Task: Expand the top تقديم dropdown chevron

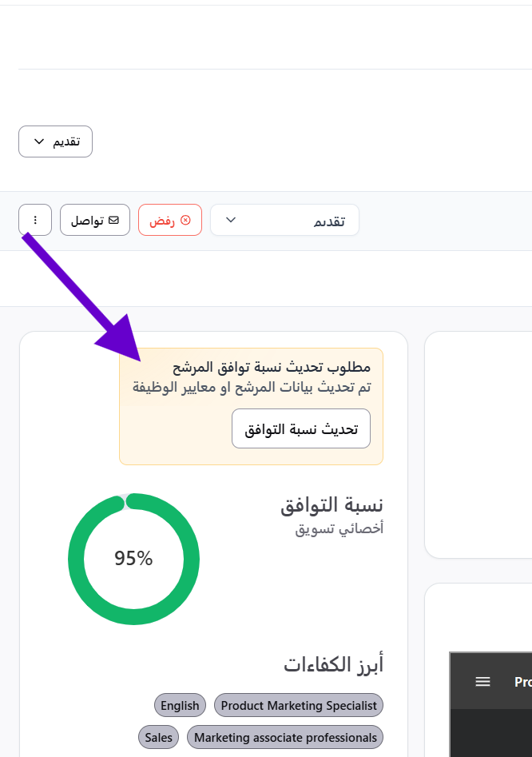Action: (39, 141)
